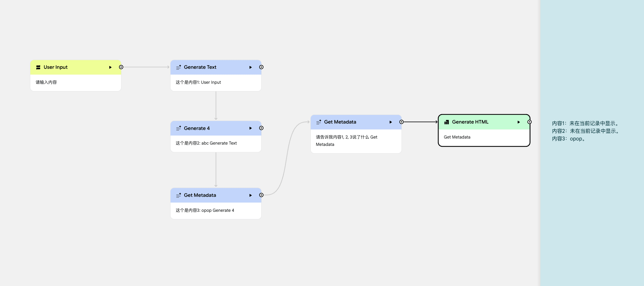644x286 pixels.
Task: Run the Generate HTML node
Action: (x=518, y=122)
